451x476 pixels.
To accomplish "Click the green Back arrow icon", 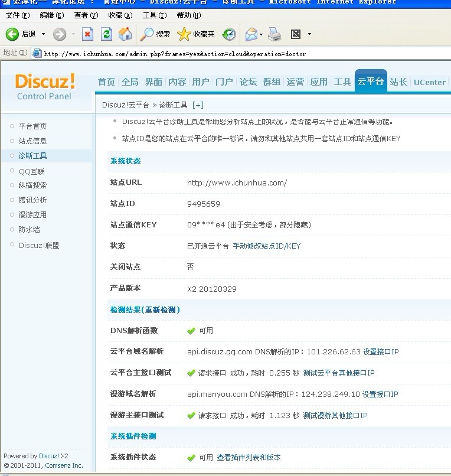I will [12, 34].
